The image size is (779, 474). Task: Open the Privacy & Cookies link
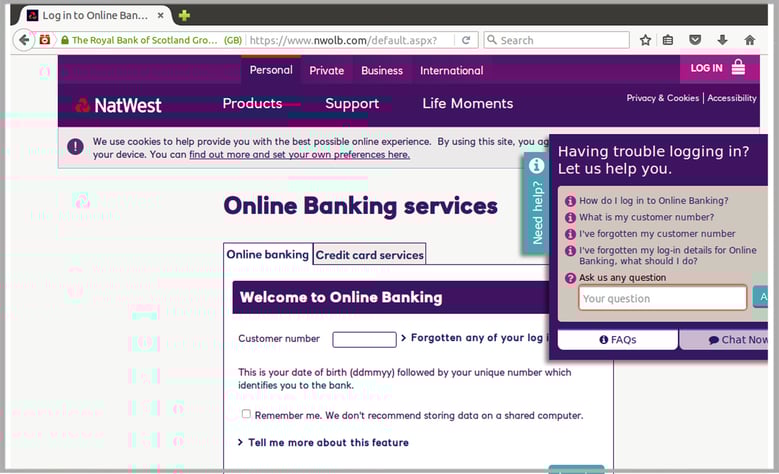point(663,98)
